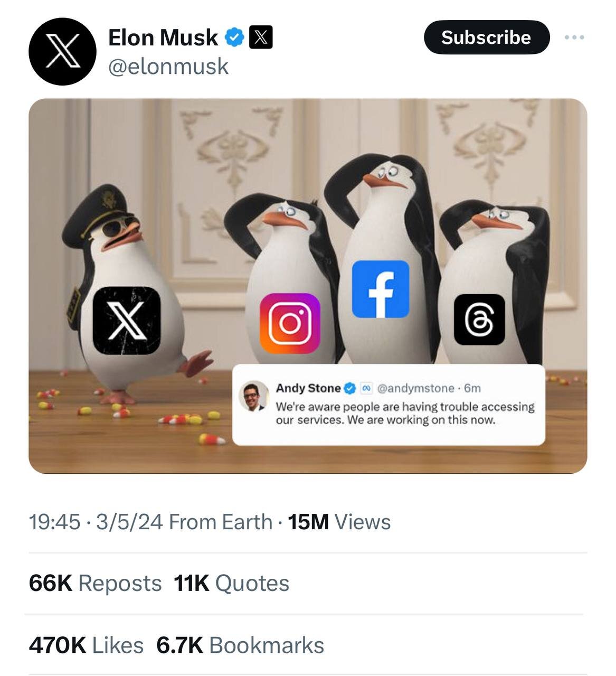616x676 pixels.
Task: Click the Meta affiliate badge icon
Action: (x=366, y=389)
